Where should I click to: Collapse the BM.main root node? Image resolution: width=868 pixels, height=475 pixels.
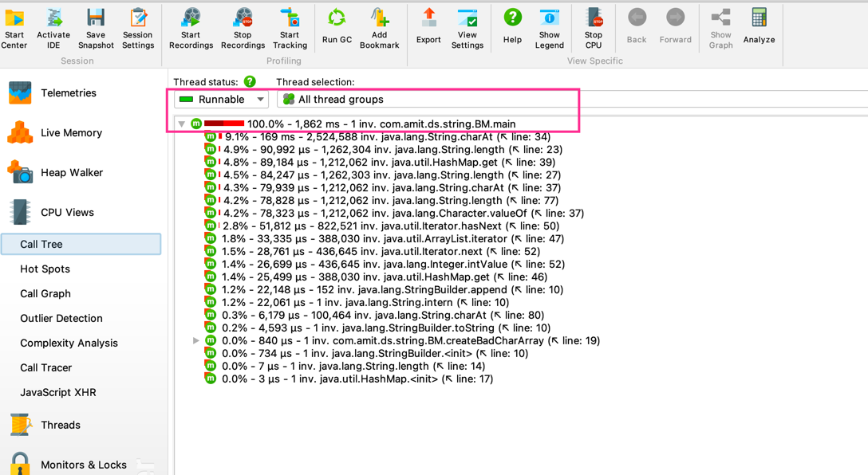pos(182,124)
